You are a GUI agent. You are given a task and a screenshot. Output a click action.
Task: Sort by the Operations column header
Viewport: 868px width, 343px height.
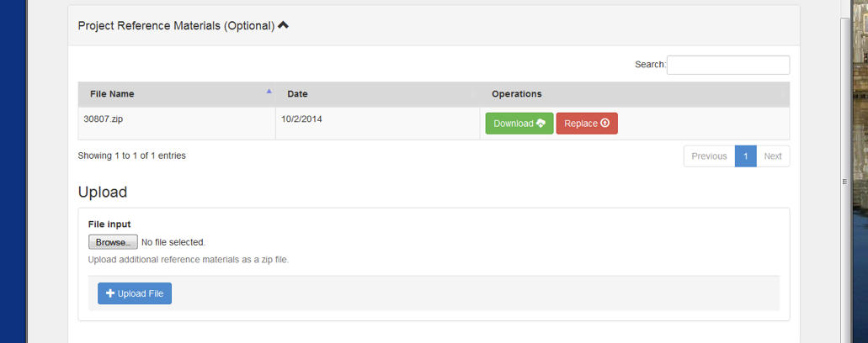[x=516, y=94]
